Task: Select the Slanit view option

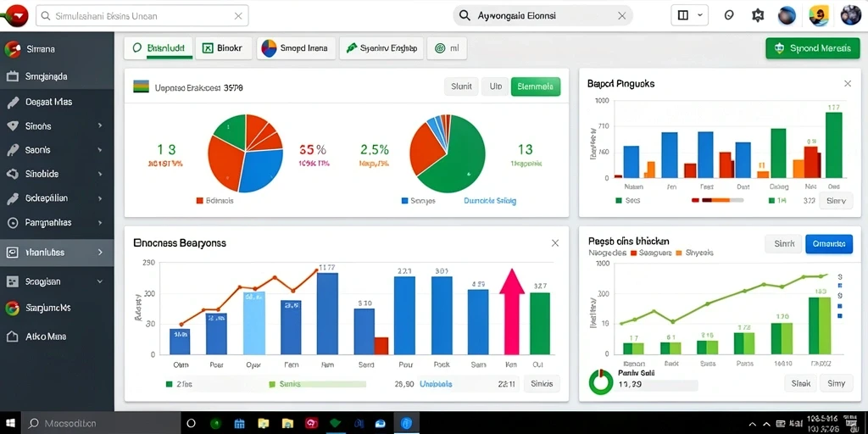Action: coord(461,86)
